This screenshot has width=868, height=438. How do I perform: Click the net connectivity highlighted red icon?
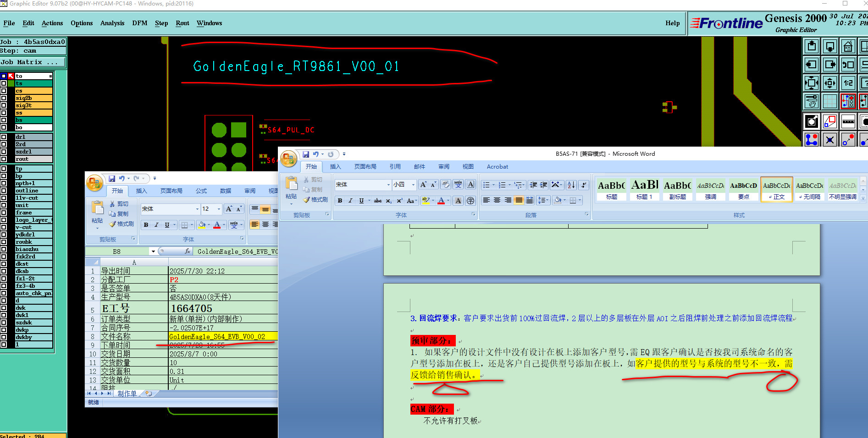coord(848,102)
